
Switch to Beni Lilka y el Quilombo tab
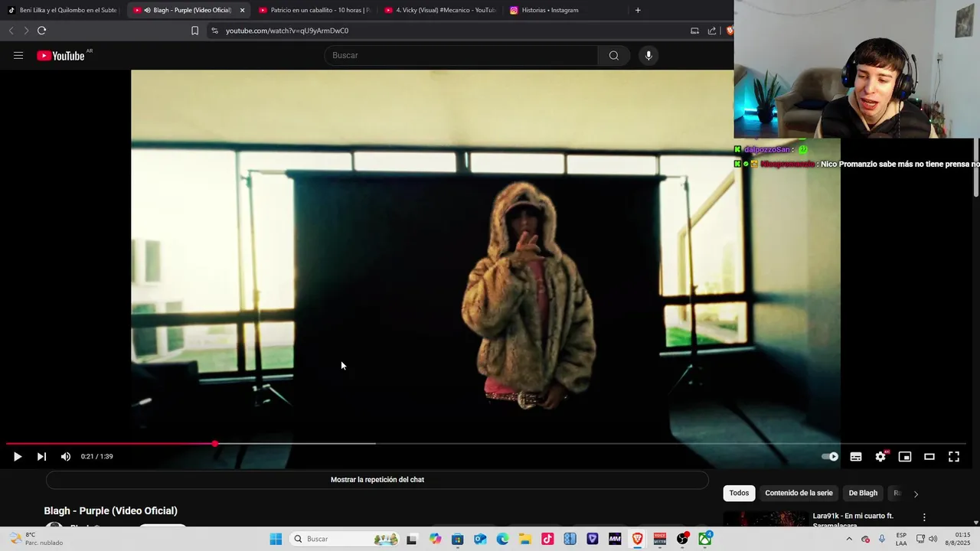click(63, 10)
